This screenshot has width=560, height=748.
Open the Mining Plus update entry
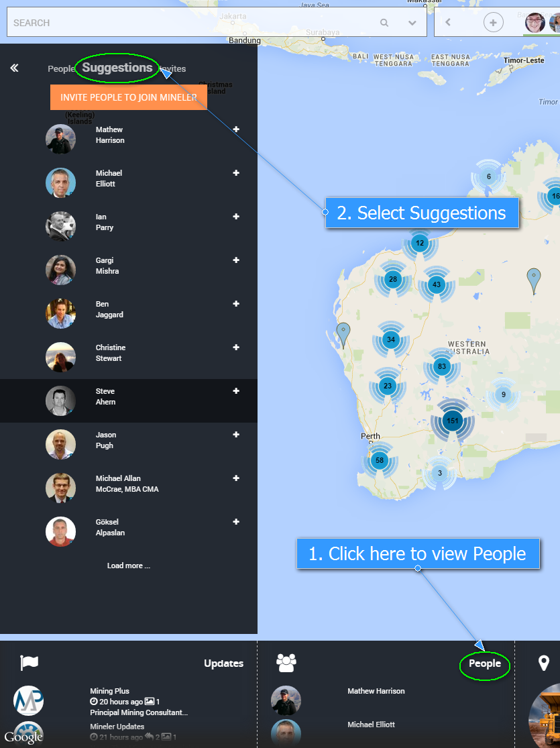[x=110, y=691]
